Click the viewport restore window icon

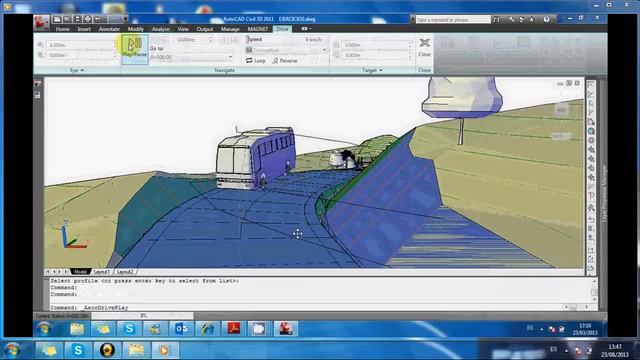pyautogui.click(x=569, y=83)
